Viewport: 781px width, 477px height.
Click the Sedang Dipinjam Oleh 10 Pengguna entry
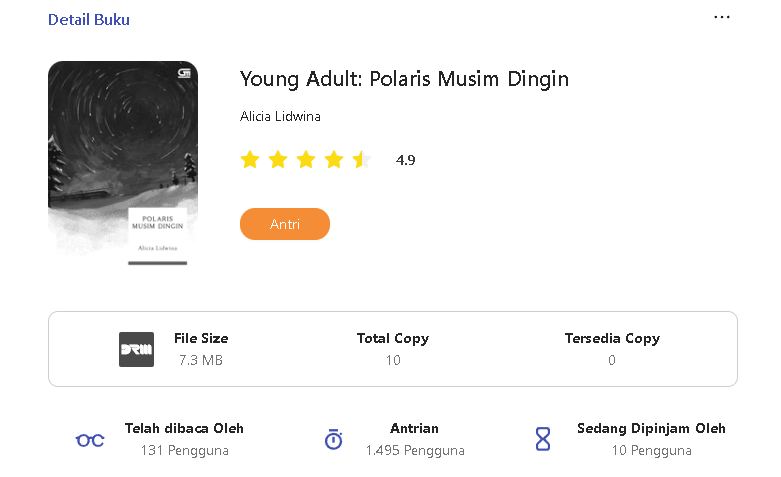651,439
